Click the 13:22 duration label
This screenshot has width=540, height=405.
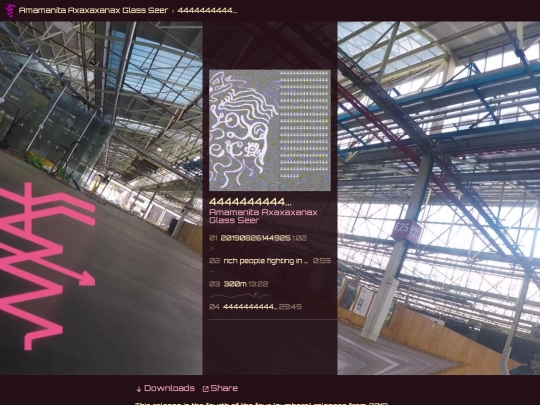(x=258, y=284)
